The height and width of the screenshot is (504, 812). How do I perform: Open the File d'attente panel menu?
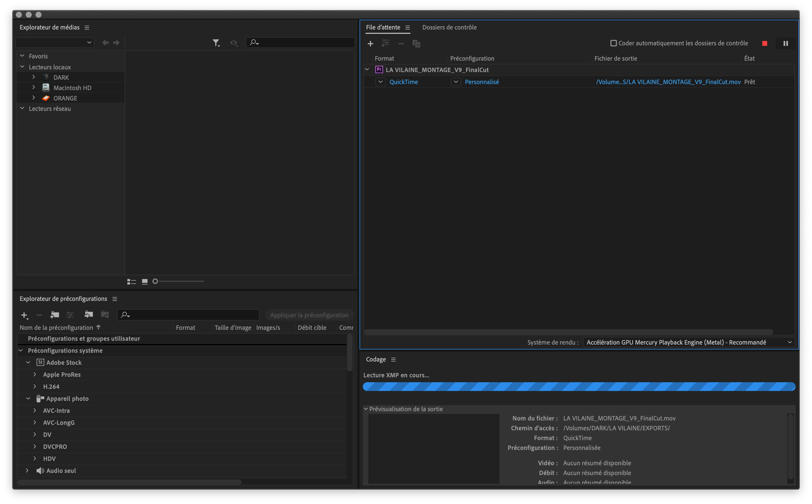coord(407,28)
